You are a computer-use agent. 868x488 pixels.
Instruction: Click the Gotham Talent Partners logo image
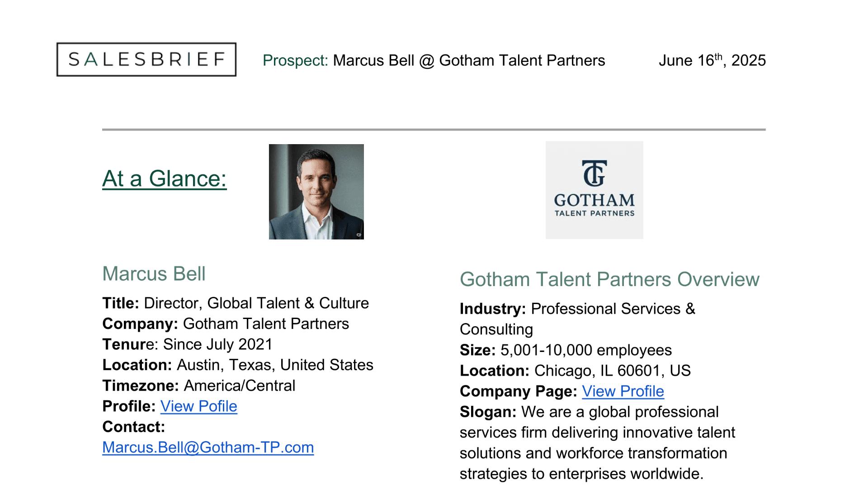[x=594, y=190]
